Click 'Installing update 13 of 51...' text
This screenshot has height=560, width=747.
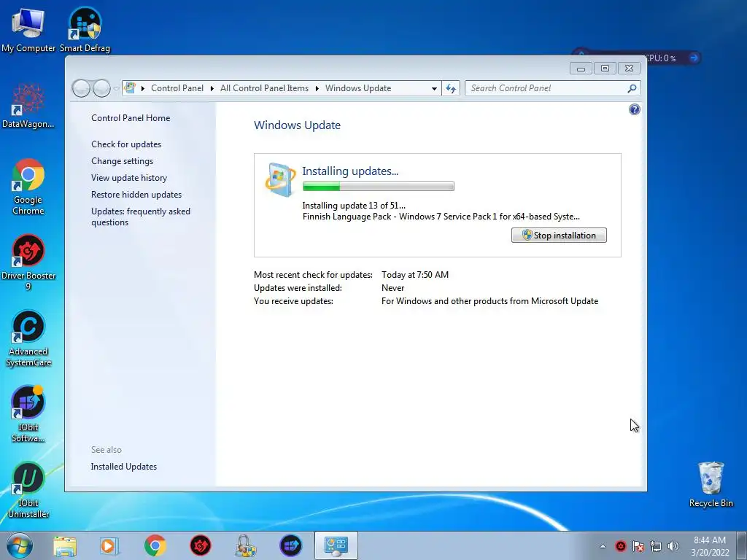pos(354,206)
